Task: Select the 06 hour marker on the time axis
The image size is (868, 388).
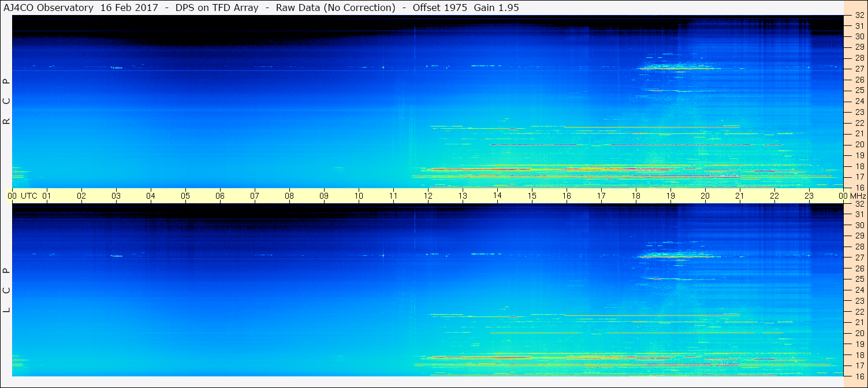Action: [220, 196]
